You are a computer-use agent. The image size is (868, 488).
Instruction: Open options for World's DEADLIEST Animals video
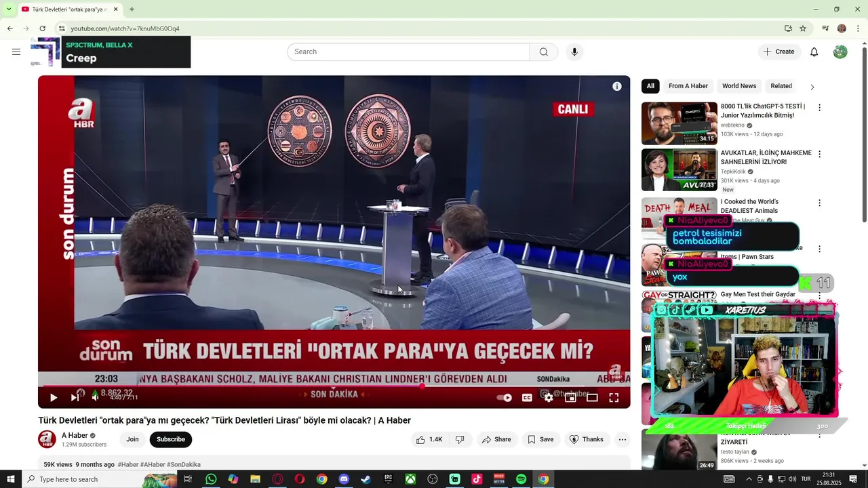(x=819, y=203)
